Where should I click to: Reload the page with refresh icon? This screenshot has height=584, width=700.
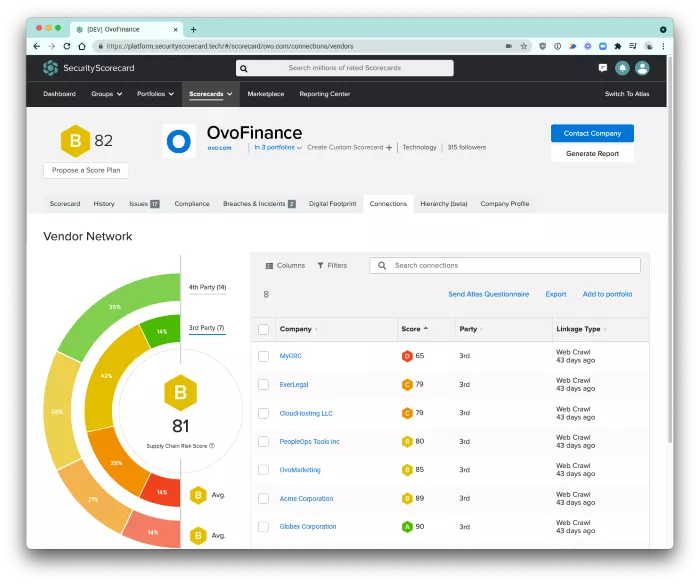(67, 46)
